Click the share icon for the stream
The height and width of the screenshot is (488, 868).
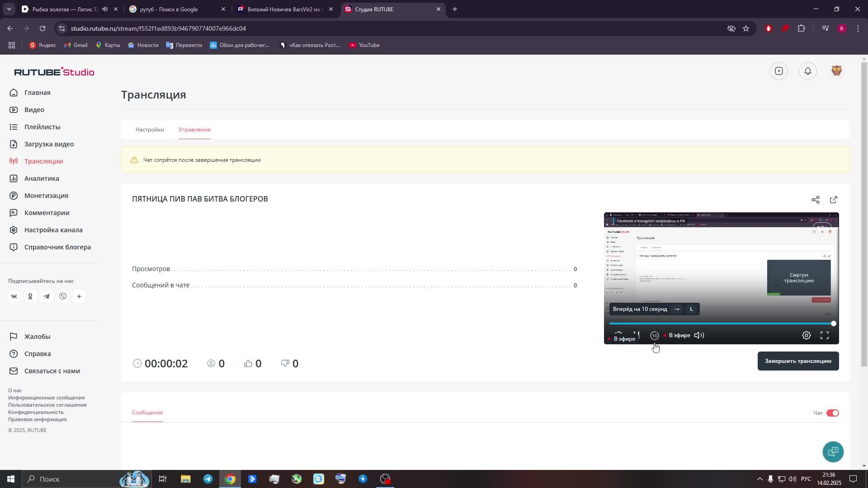[815, 200]
